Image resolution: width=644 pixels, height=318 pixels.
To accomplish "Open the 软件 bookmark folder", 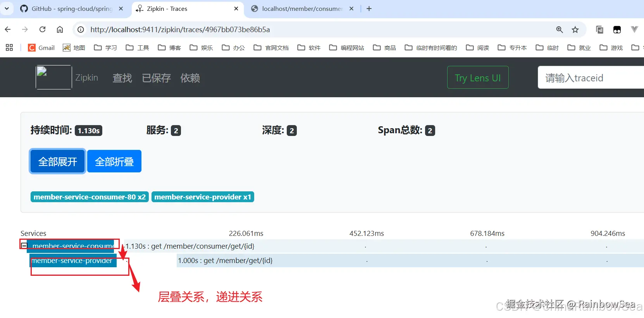I will (x=309, y=48).
